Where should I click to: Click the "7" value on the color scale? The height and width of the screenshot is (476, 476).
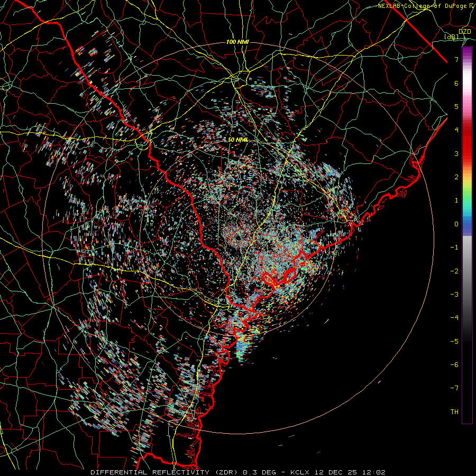[456, 59]
